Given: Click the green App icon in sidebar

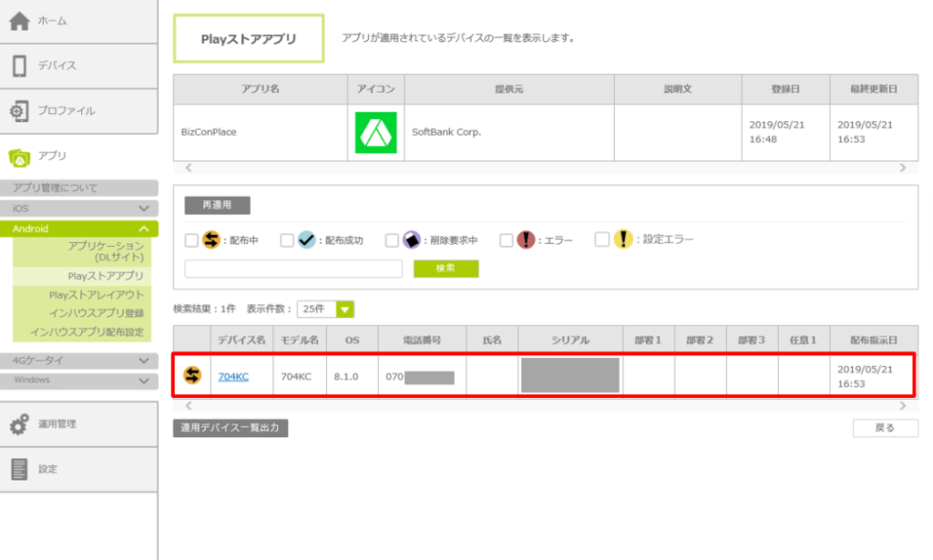Looking at the screenshot, I should click(19, 157).
